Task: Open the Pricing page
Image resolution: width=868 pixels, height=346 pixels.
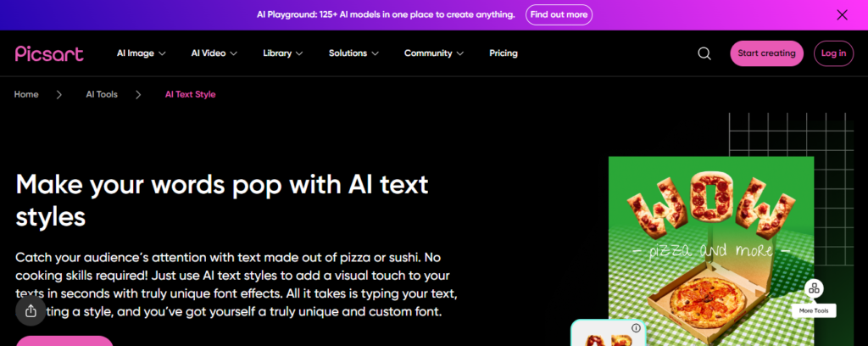Action: tap(504, 53)
